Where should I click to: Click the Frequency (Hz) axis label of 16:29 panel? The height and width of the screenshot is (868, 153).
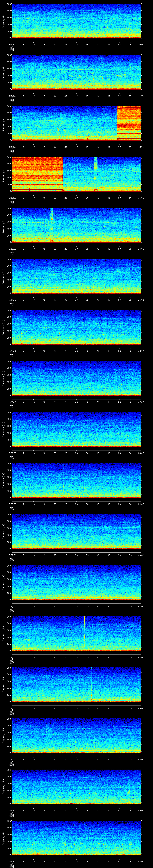[x=3, y=21]
